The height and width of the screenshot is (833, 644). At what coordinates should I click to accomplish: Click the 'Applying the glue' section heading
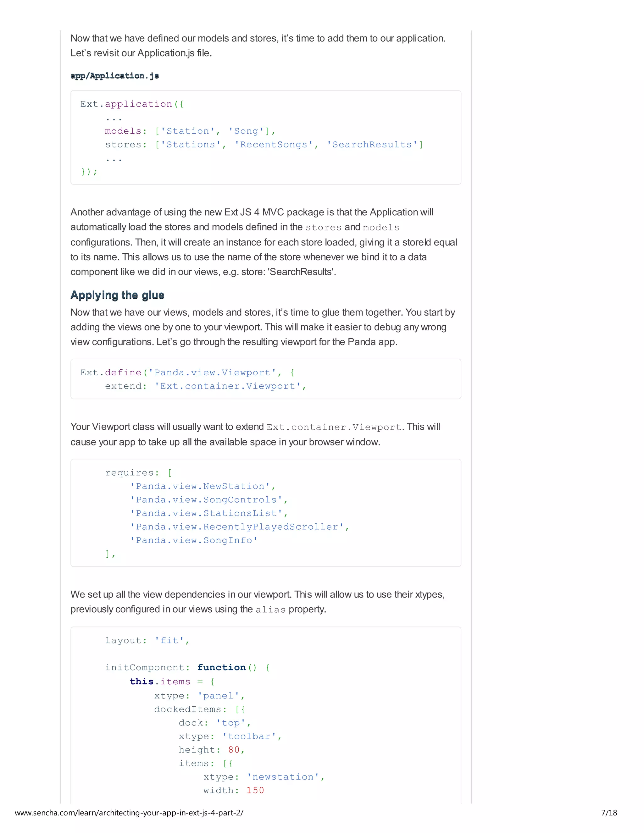tap(117, 295)
